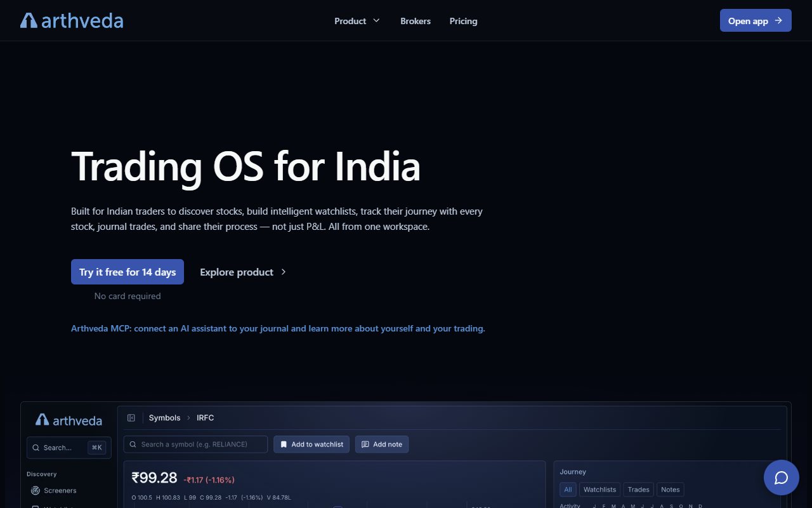The image size is (812, 508).
Task: Switch to the Notes tab in Journey
Action: (670, 490)
